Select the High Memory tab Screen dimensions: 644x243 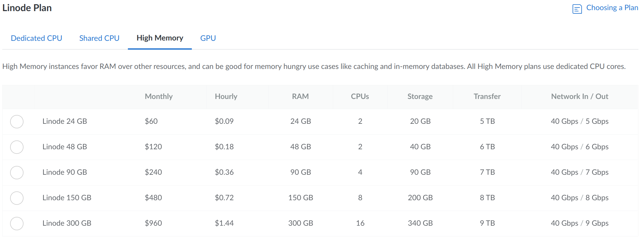coord(160,38)
